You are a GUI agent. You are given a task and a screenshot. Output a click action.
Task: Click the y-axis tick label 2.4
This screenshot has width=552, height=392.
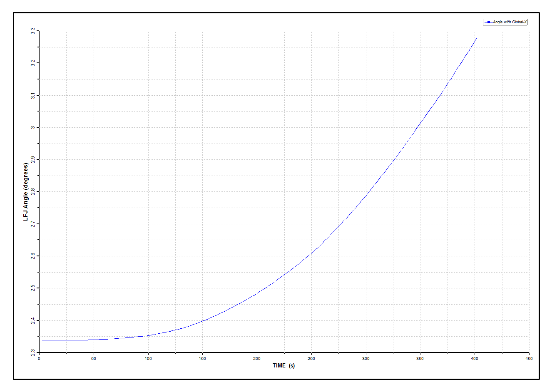coord(32,320)
